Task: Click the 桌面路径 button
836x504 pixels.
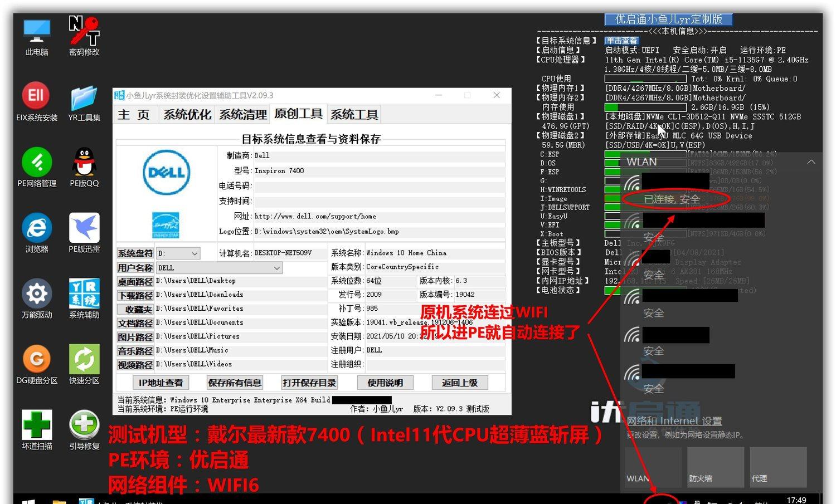Action: 135,282
